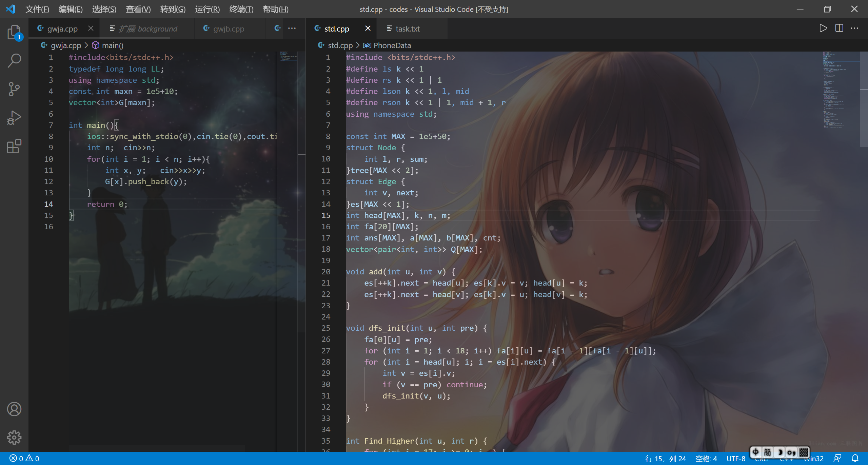Open the Extensions view
The height and width of the screenshot is (465, 868).
[x=14, y=146]
